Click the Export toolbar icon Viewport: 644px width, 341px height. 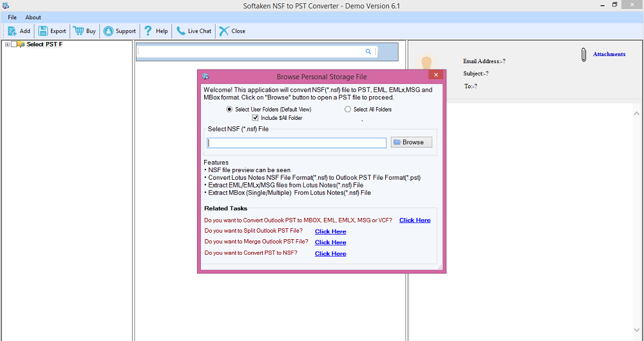43,31
